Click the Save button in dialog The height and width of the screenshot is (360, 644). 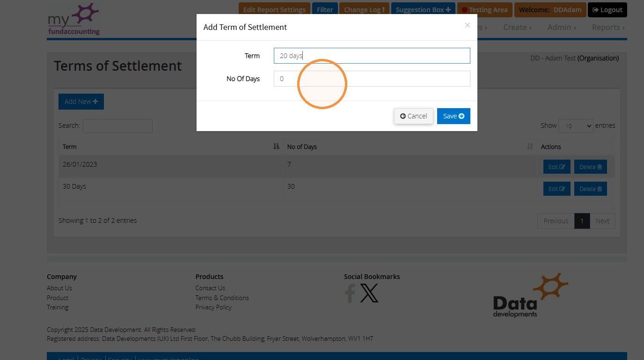(x=454, y=116)
